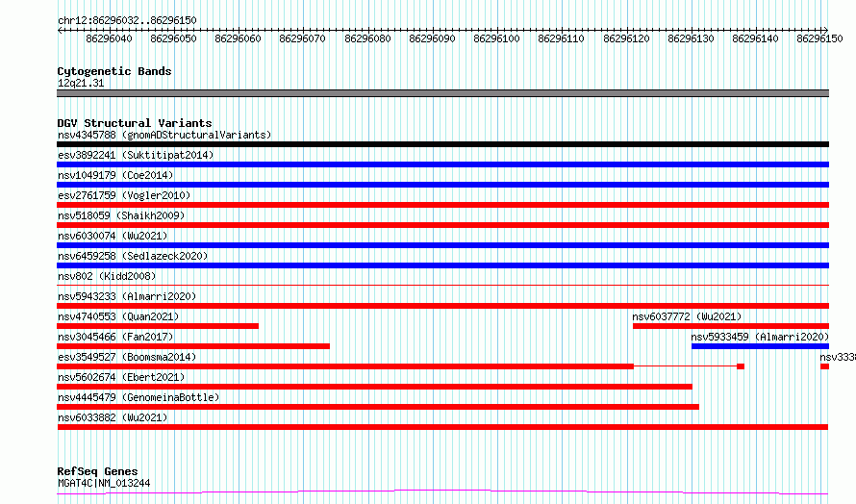Open variant nsv6030074 (Wu2021) label
The height and width of the screenshot is (504, 856).
pos(113,236)
